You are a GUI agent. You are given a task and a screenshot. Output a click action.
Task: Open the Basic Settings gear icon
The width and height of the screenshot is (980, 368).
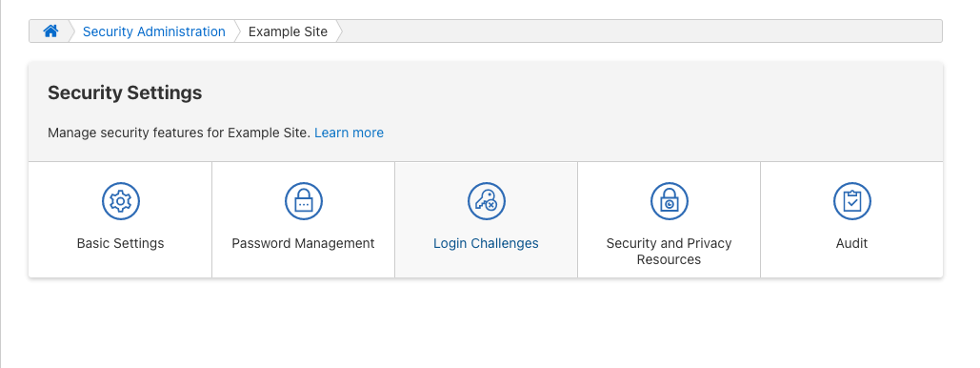point(121,201)
